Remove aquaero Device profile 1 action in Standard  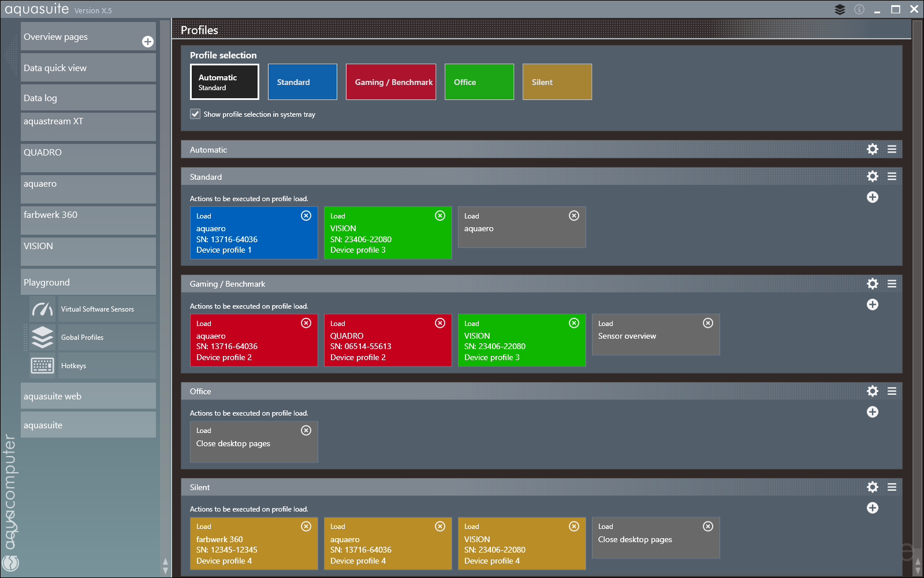coord(306,216)
